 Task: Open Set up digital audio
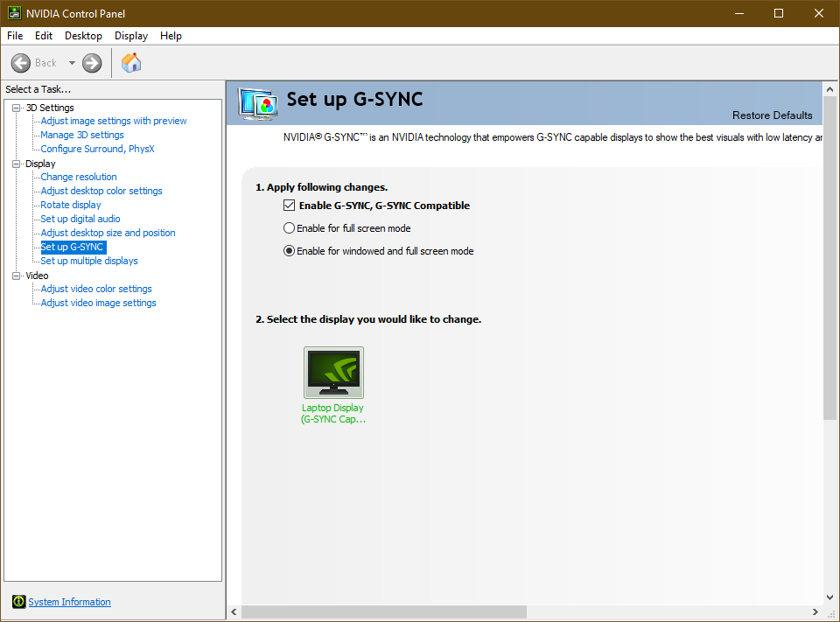(80, 219)
